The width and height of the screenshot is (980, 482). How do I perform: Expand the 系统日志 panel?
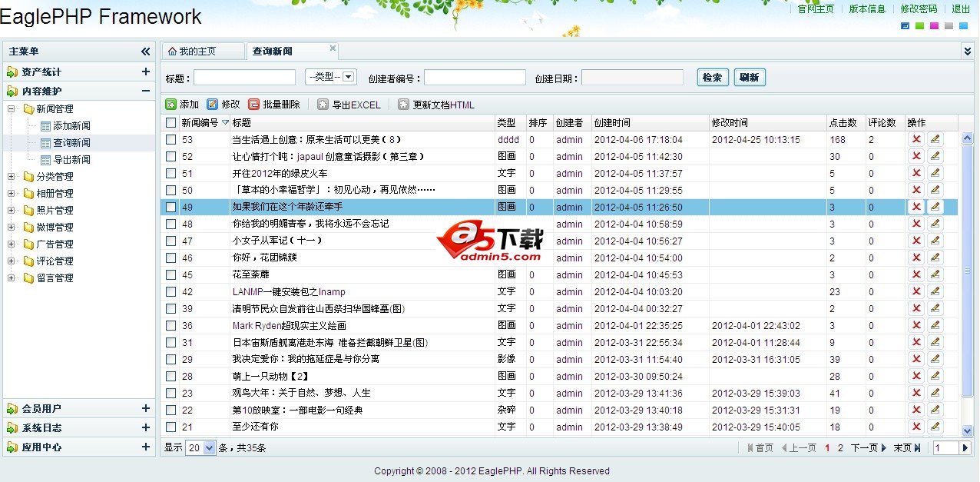(x=146, y=427)
